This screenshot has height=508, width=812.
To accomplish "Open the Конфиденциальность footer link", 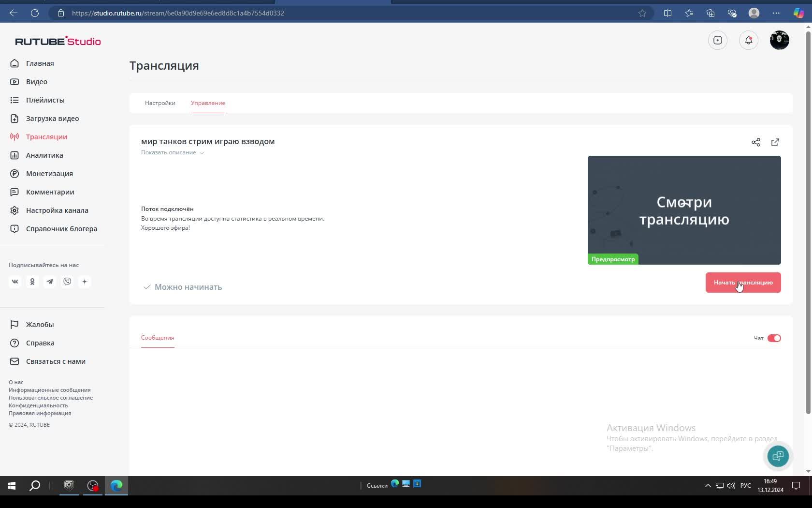I will tap(38, 405).
